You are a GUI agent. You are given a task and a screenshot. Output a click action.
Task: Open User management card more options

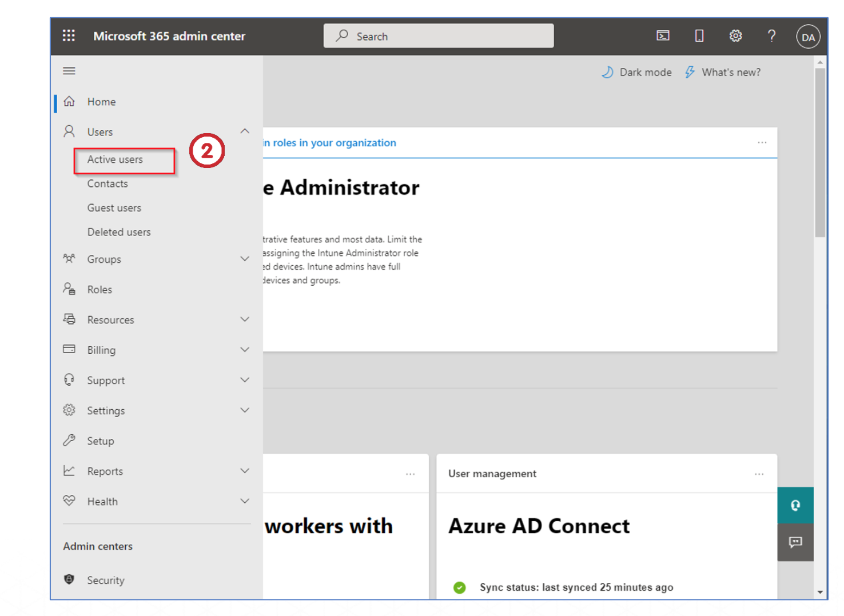click(x=759, y=474)
